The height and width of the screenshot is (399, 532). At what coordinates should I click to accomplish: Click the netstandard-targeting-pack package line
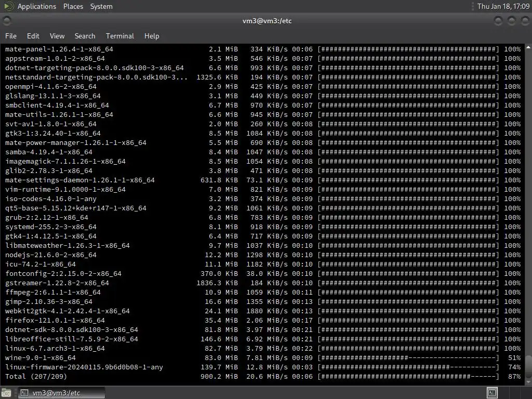(x=96, y=77)
